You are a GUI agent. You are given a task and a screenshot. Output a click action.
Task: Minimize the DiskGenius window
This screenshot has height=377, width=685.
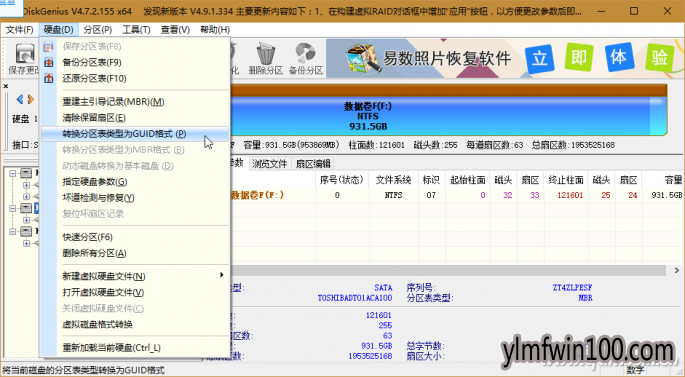click(601, 11)
